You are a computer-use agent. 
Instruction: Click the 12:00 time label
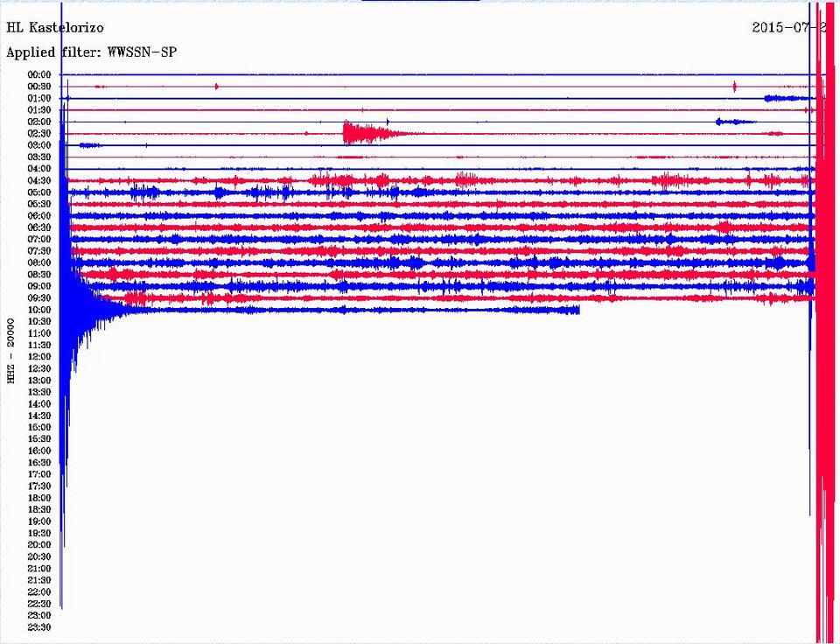pos(38,356)
